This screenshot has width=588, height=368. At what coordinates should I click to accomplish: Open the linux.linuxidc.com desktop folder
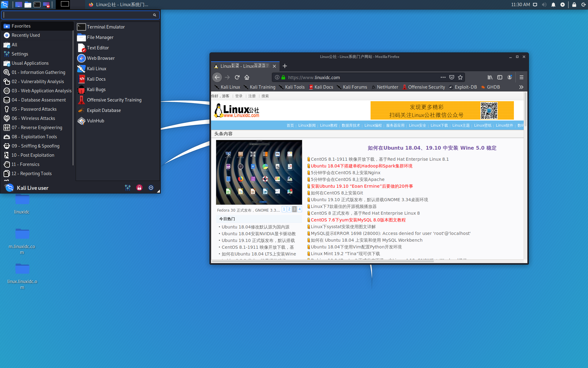22,276
